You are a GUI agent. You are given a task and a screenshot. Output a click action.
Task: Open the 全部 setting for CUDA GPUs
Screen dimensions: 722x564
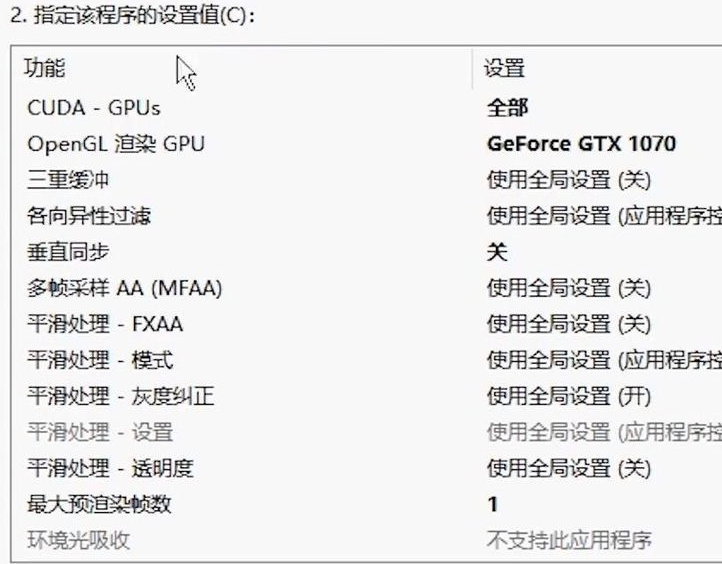(x=507, y=108)
